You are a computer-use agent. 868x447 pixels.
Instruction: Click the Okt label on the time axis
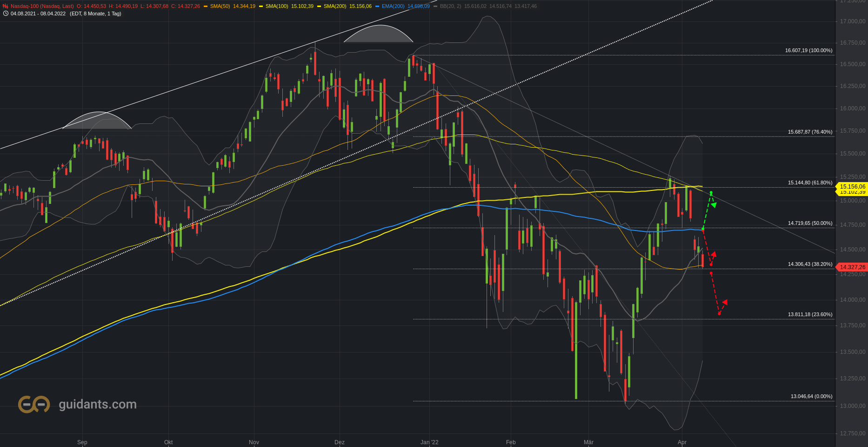click(x=168, y=442)
